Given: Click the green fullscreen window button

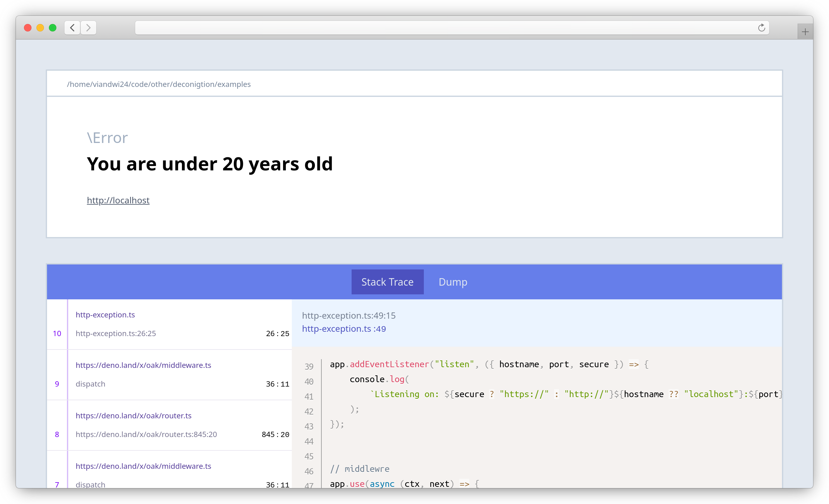Looking at the screenshot, I should pyautogui.click(x=53, y=28).
